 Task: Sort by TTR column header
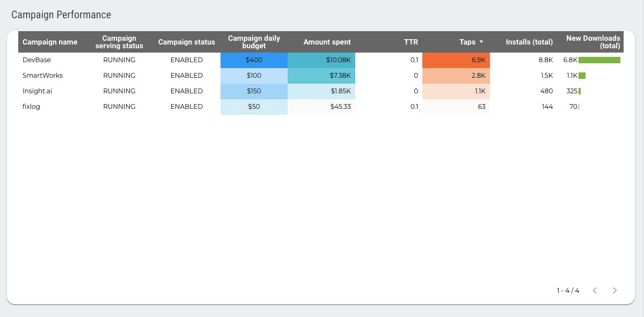tap(411, 42)
